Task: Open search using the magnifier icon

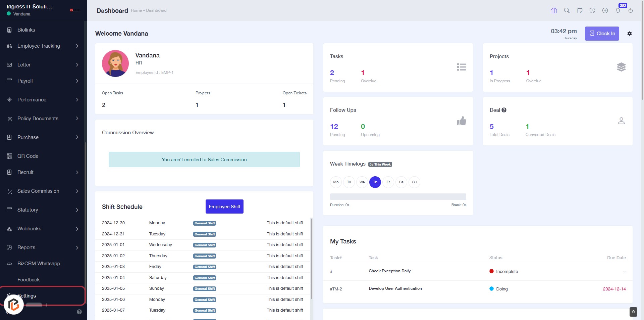Action: [567, 10]
